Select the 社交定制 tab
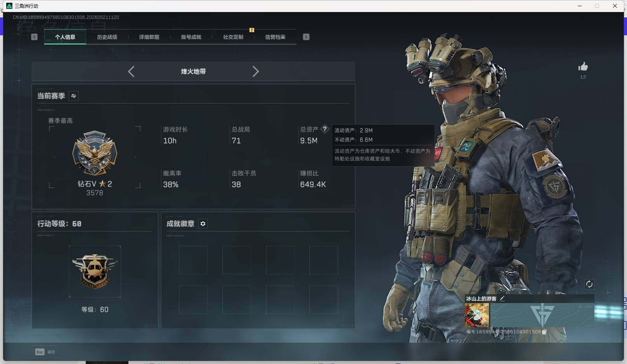Viewport: 627px width, 364px height. click(x=233, y=37)
